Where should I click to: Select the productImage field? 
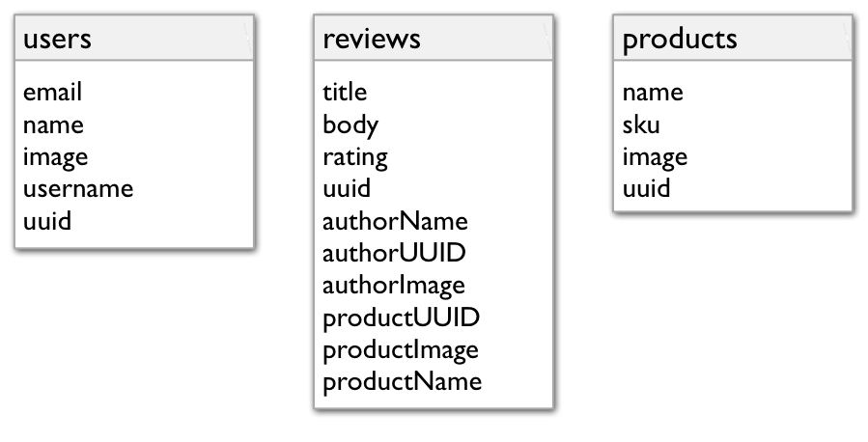click(401, 348)
